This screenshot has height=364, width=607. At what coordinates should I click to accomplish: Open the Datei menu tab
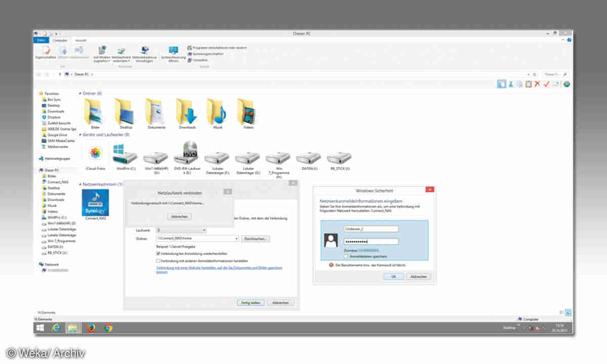[41, 40]
